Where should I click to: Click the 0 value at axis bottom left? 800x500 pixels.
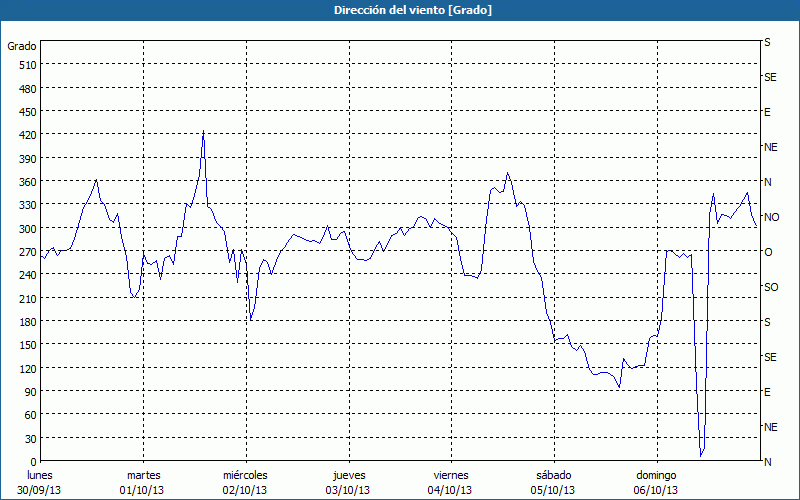pos(32,462)
